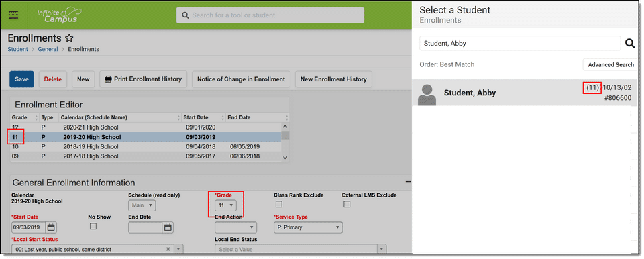Click the 06/05/2019 end date cell
Screen dimensions: 644x259
(x=245, y=147)
